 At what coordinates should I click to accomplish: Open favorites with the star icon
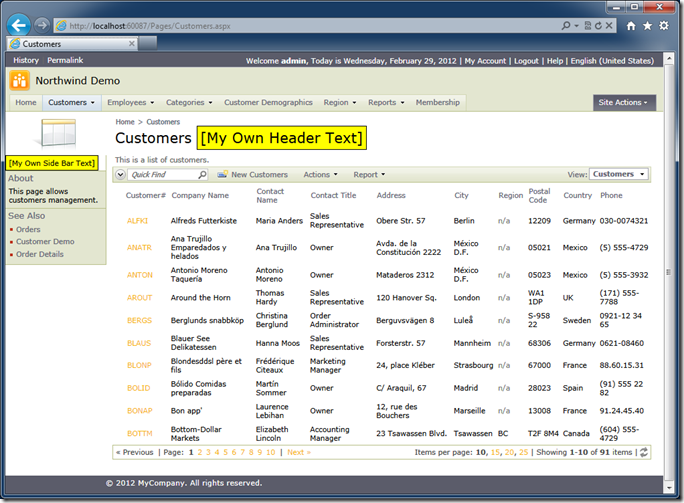tap(647, 26)
